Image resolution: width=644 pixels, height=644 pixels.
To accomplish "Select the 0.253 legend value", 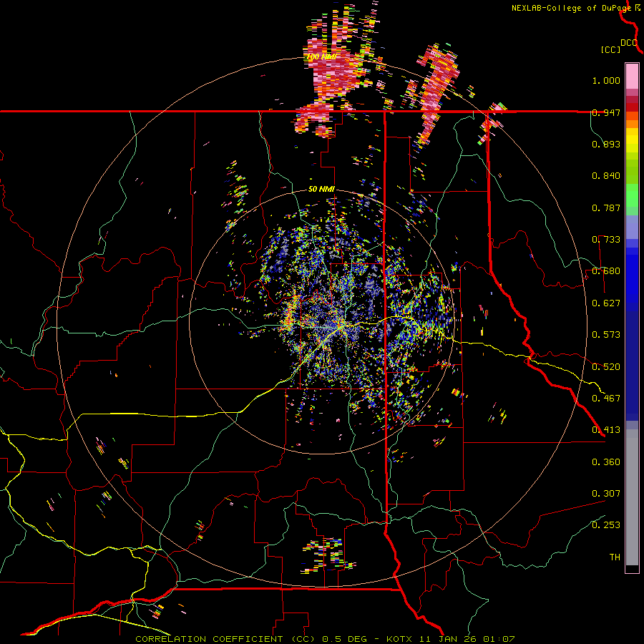I will tap(606, 525).
